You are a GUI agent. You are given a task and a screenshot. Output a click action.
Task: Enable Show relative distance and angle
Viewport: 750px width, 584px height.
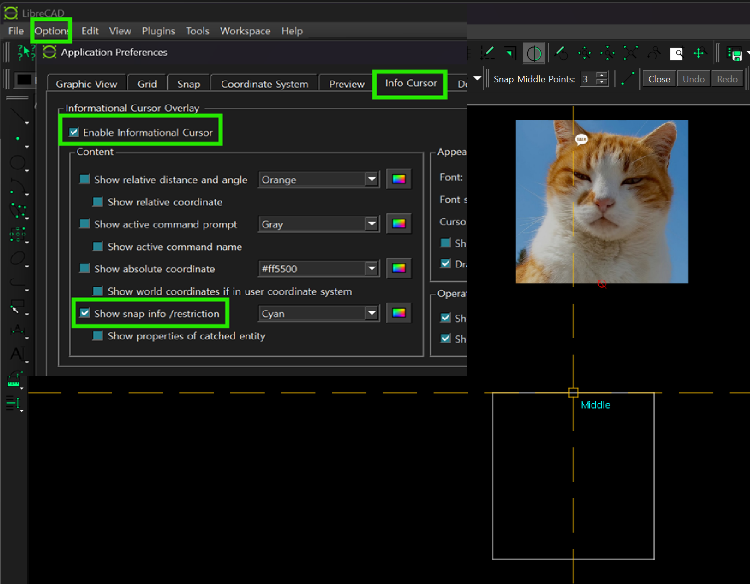point(85,180)
